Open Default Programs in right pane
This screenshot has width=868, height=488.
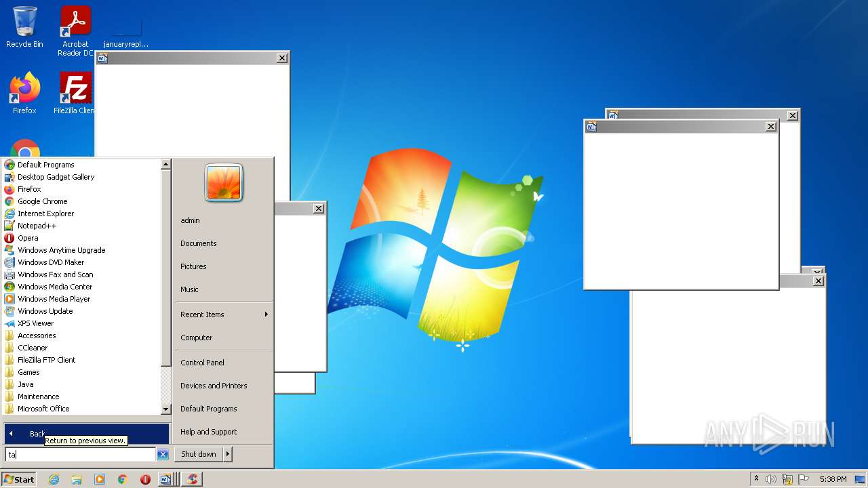pos(209,409)
